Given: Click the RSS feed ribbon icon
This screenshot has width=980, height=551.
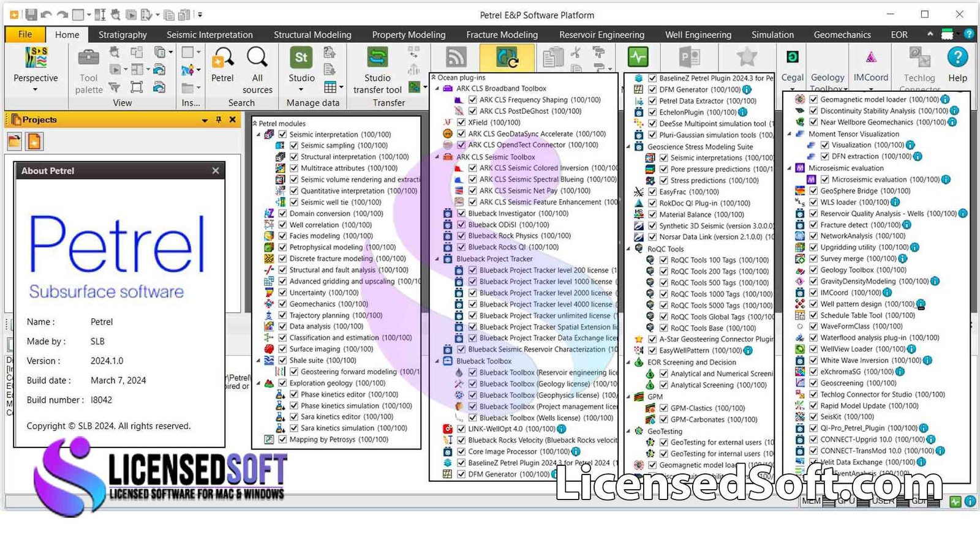Looking at the screenshot, I should [x=456, y=58].
